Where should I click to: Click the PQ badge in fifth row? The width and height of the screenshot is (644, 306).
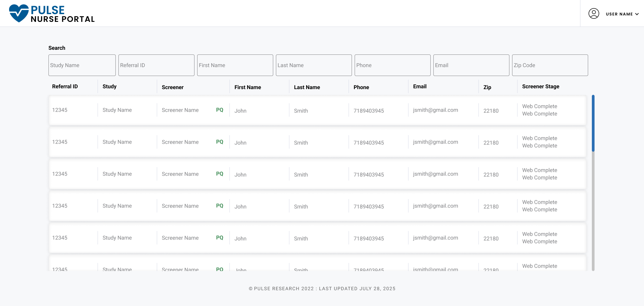[x=220, y=238]
